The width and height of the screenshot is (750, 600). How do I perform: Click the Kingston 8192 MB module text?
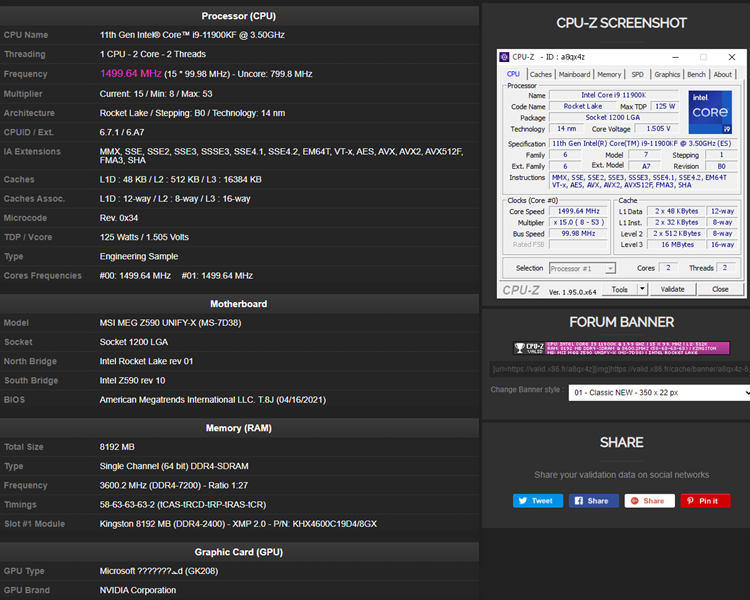point(238,524)
